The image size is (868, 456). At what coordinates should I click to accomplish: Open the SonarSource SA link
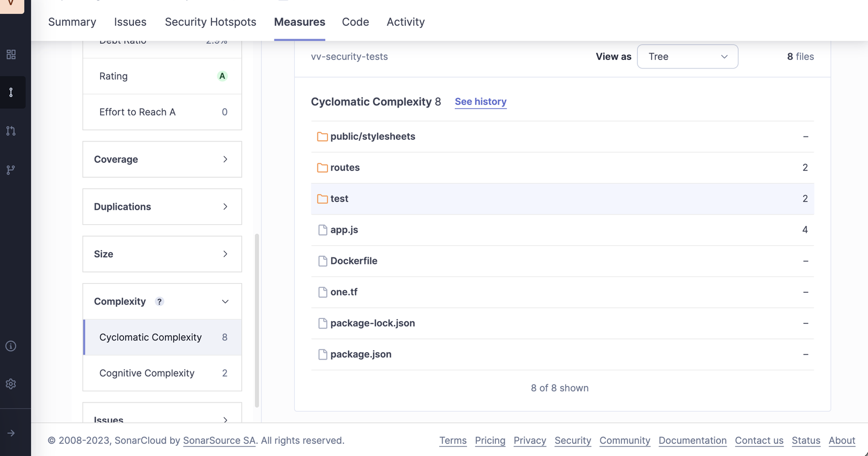click(219, 440)
